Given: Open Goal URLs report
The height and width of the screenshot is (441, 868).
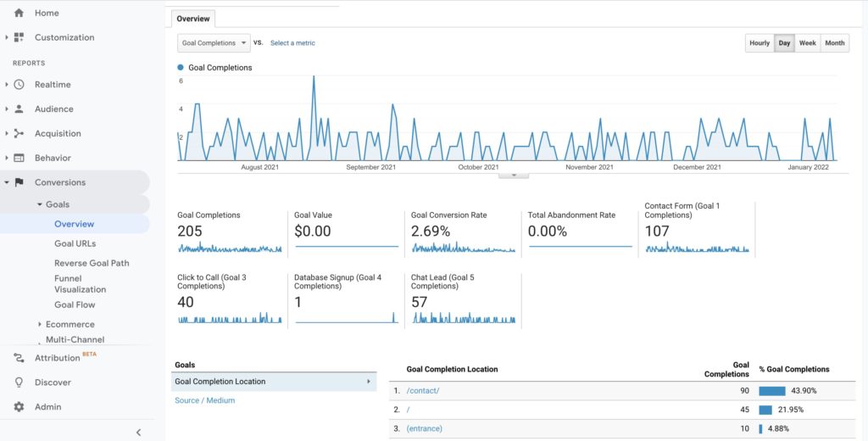Looking at the screenshot, I should (75, 243).
